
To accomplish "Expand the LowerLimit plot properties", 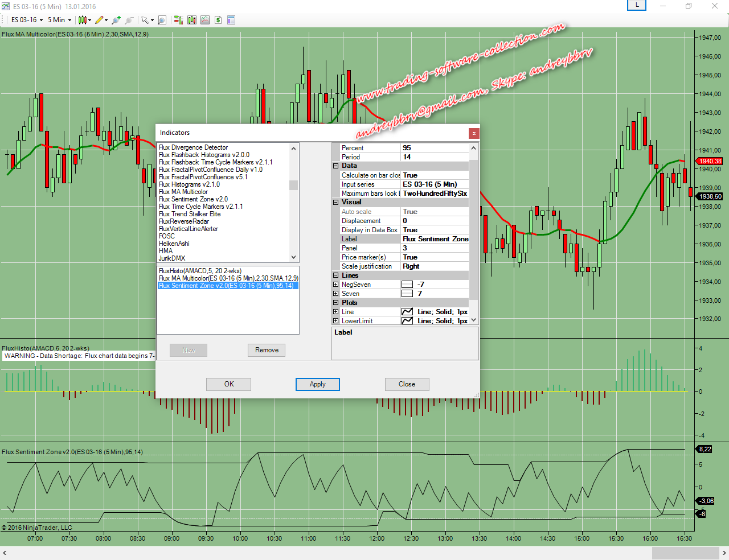I will pos(335,321).
